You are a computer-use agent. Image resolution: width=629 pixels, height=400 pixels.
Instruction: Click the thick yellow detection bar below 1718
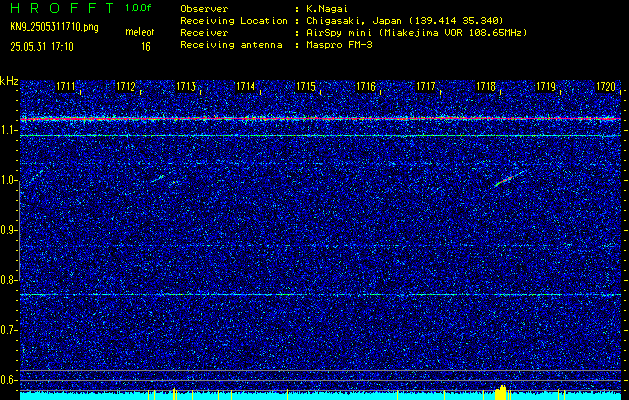pos(501,393)
